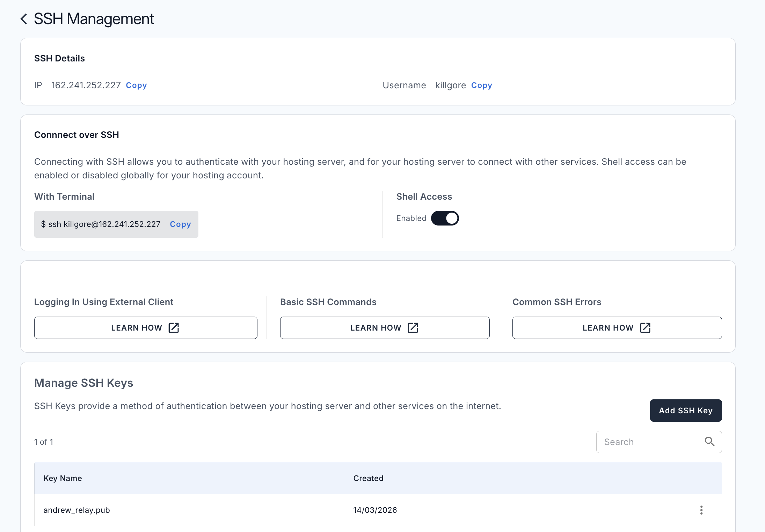Image resolution: width=765 pixels, height=532 pixels.
Task: Click the search magnifier icon
Action: coord(709,442)
